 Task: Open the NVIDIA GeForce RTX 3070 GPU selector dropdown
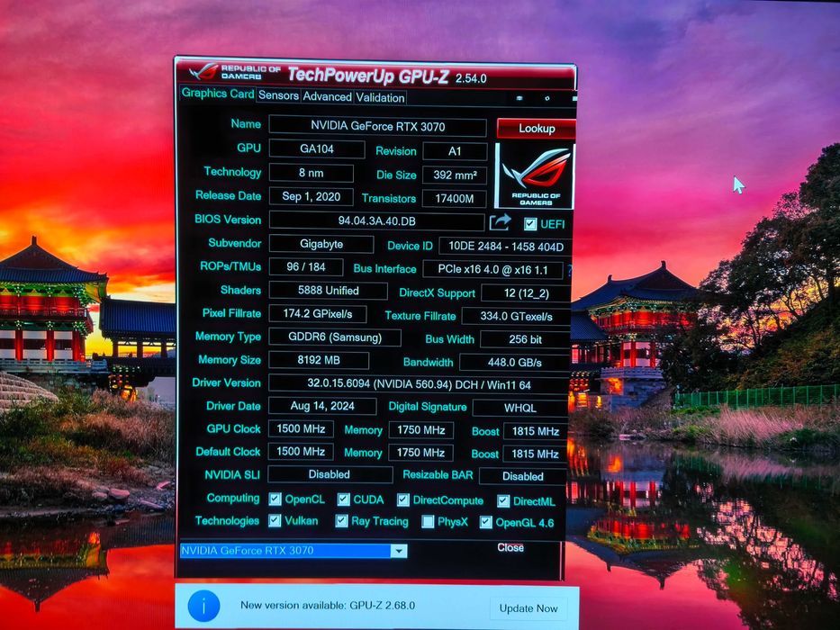pyautogui.click(x=294, y=551)
